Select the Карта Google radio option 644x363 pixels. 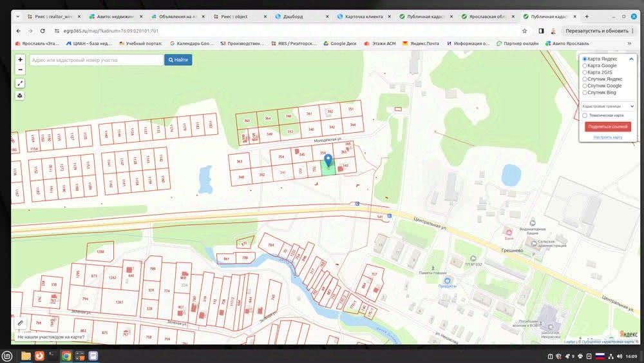[585, 65]
